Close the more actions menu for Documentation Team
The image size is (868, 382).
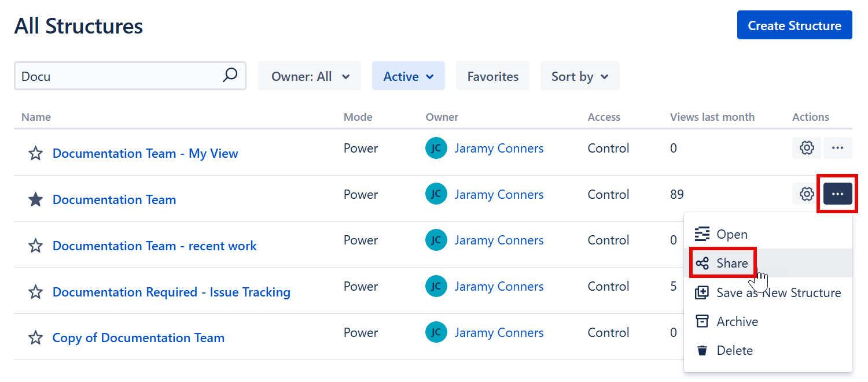coord(837,194)
